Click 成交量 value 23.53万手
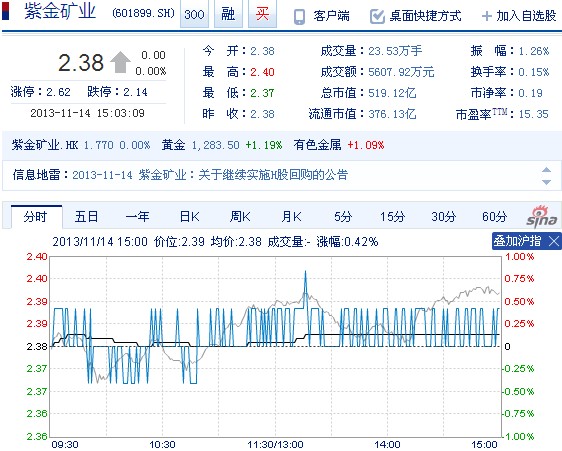 395,51
